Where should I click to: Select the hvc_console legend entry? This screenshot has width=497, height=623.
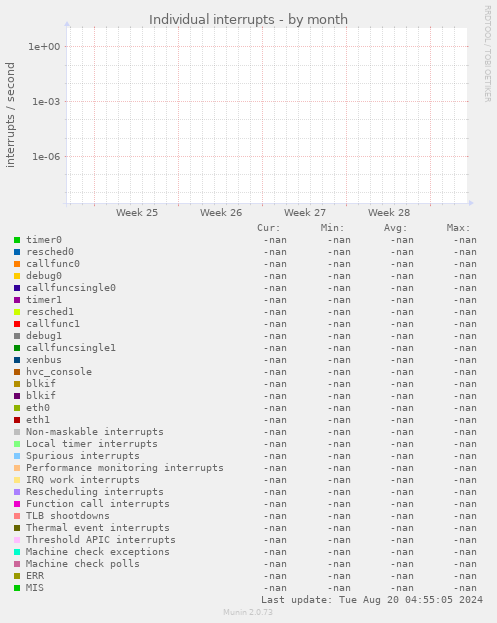click(59, 372)
